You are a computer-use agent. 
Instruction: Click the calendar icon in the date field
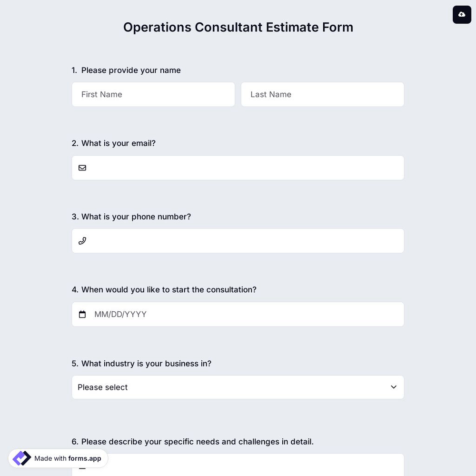(x=82, y=314)
